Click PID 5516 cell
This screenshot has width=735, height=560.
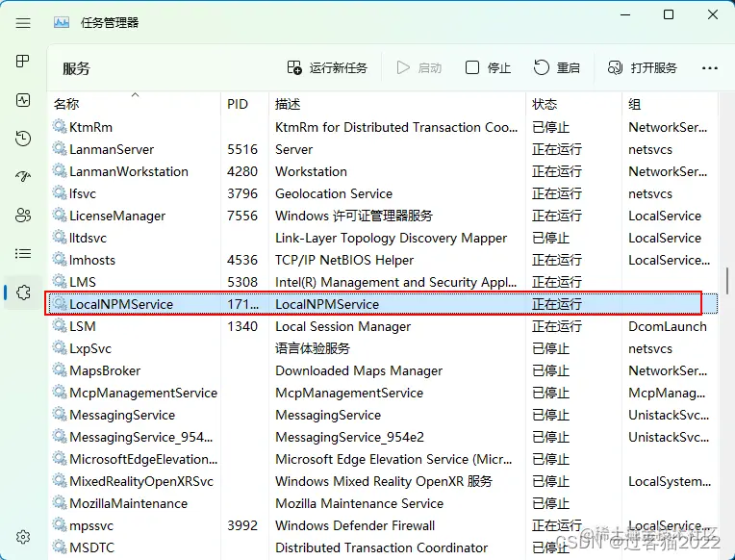tap(242, 149)
